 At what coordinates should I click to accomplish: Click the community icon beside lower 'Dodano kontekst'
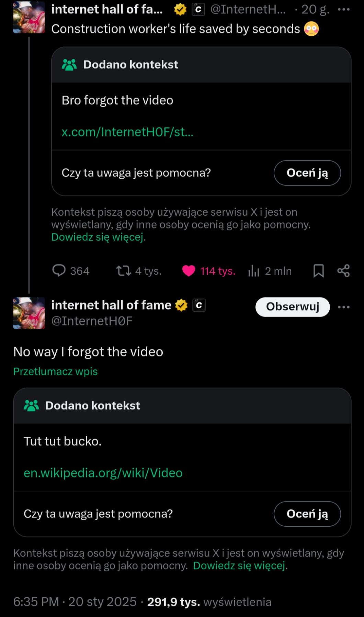(31, 405)
